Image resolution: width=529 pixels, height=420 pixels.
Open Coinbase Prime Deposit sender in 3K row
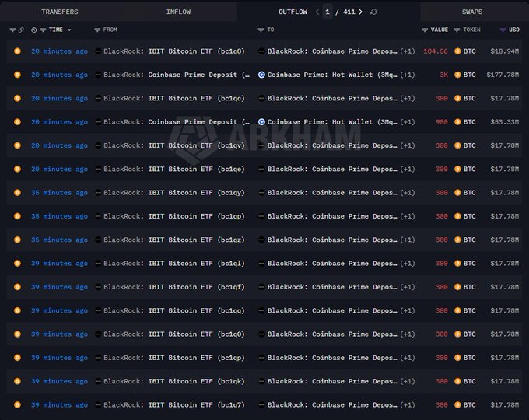(x=177, y=75)
